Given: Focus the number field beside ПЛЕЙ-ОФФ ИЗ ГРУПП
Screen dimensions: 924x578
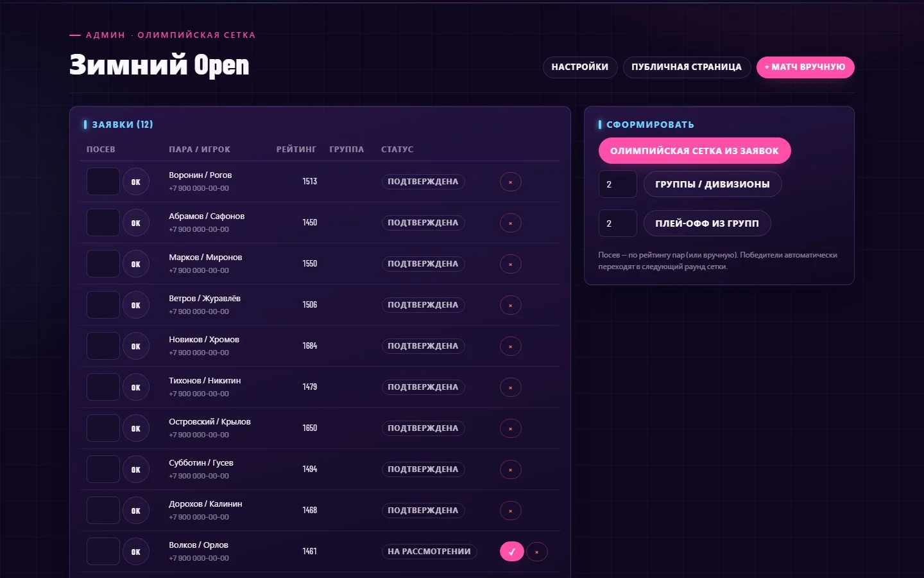Looking at the screenshot, I should pyautogui.click(x=618, y=223).
